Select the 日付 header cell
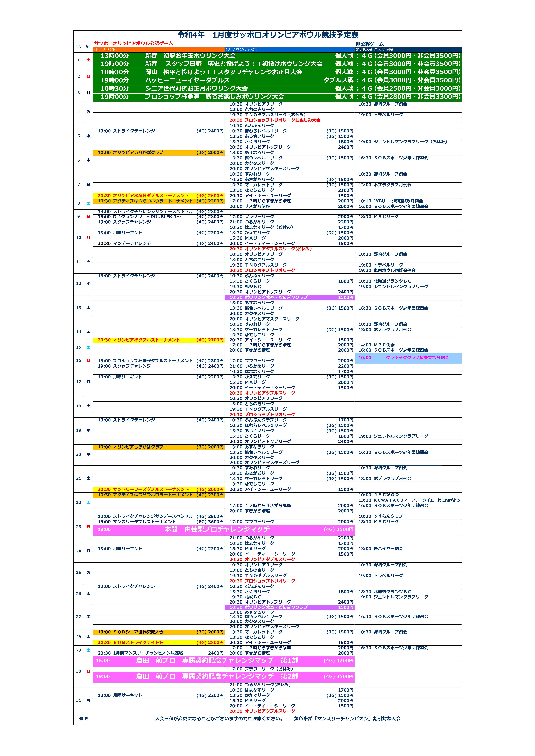The width and height of the screenshot is (535, 756). pos(78,46)
